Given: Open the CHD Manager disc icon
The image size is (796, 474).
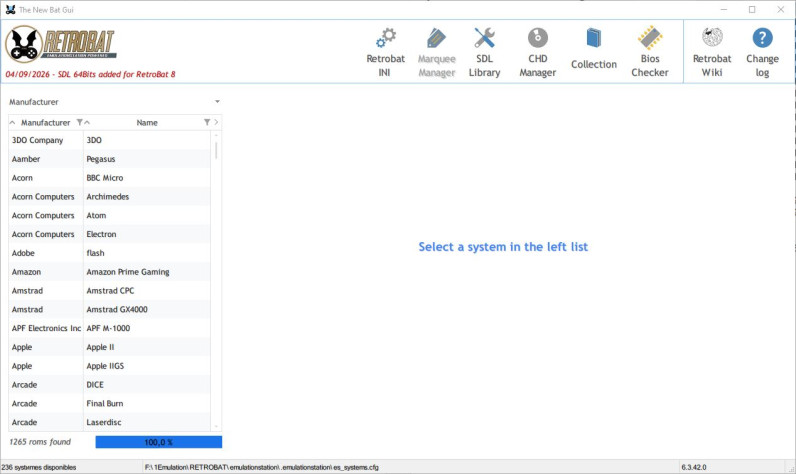Looking at the screenshot, I should 538,38.
